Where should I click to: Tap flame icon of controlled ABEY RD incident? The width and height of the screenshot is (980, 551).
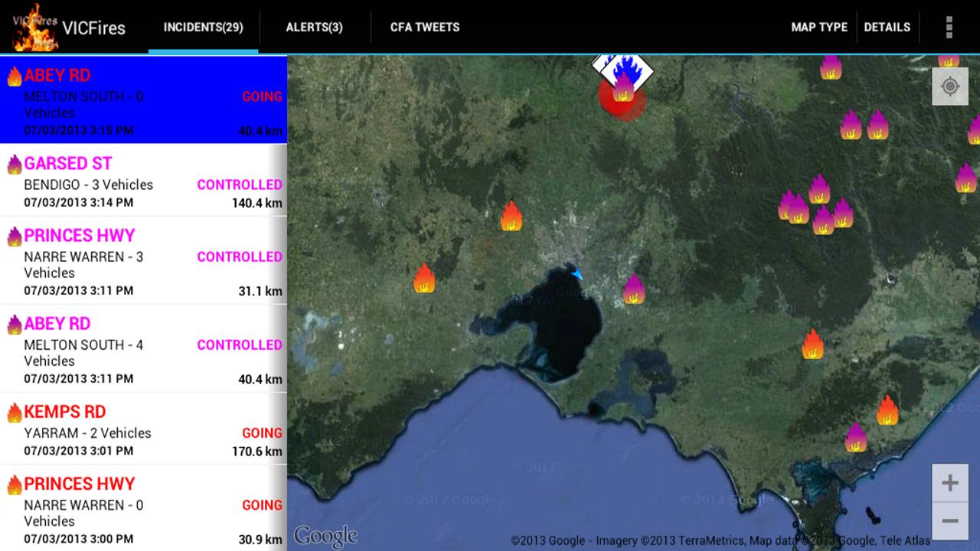[15, 324]
